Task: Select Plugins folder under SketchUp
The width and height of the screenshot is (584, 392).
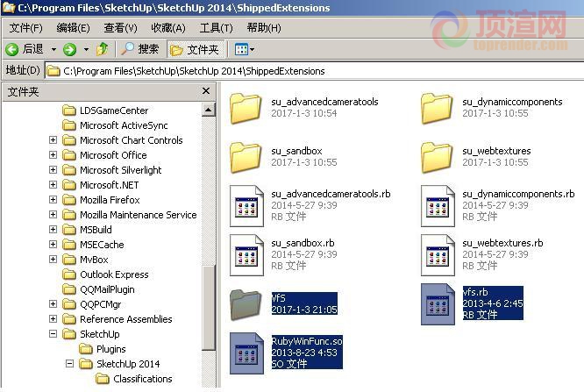Action: (x=111, y=349)
